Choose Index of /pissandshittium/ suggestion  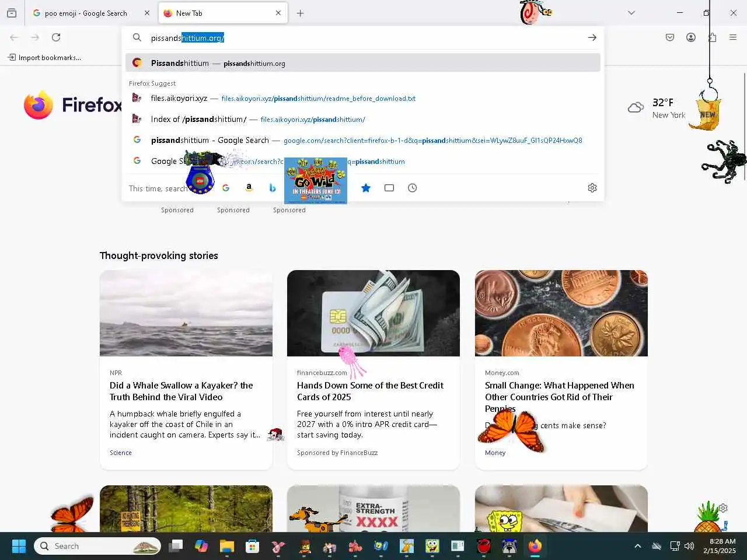tap(363, 119)
